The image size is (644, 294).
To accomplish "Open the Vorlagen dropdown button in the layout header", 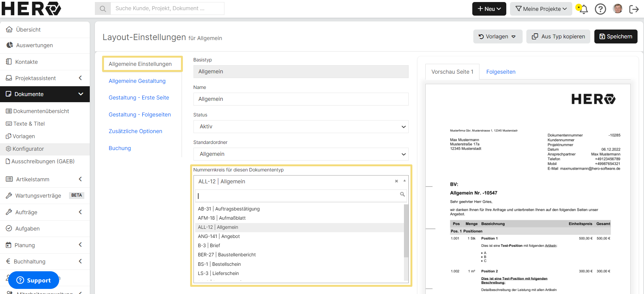I will (x=497, y=37).
